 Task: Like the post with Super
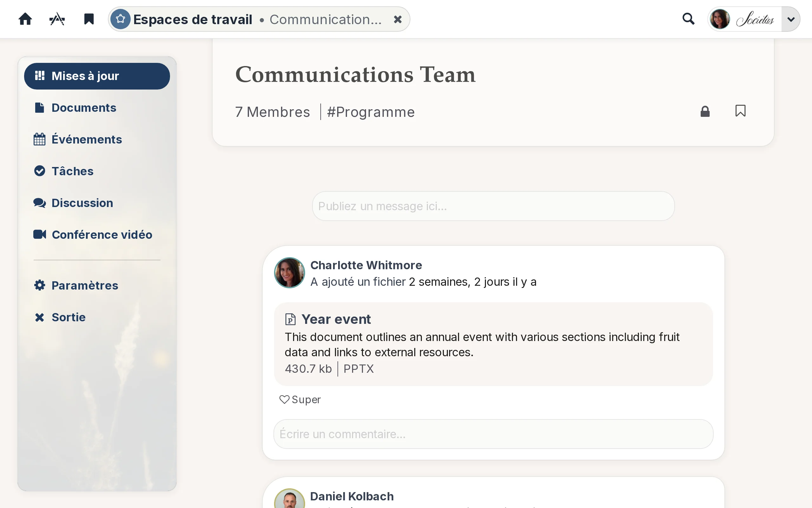[300, 399]
